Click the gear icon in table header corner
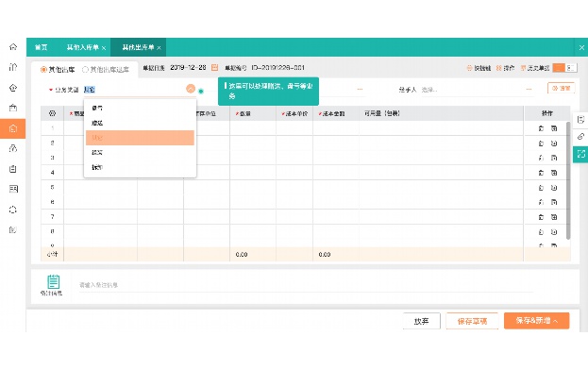588x370 pixels. tap(52, 113)
